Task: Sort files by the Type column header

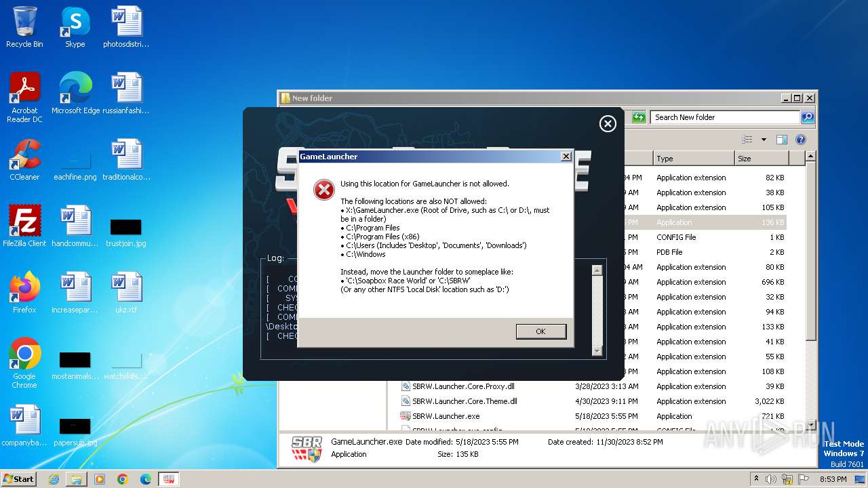Action: (693, 159)
